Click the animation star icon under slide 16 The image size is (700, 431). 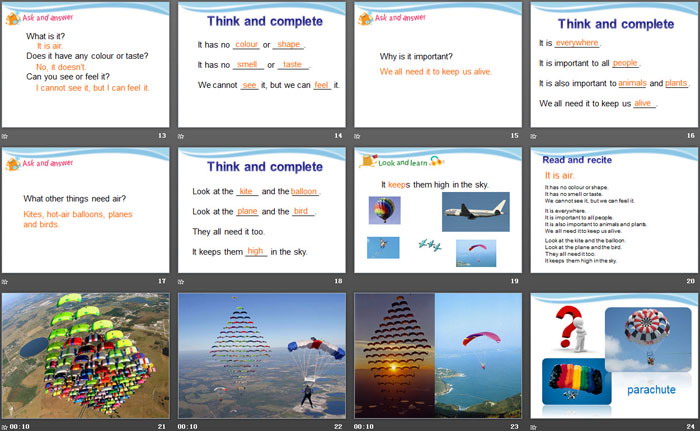point(533,136)
